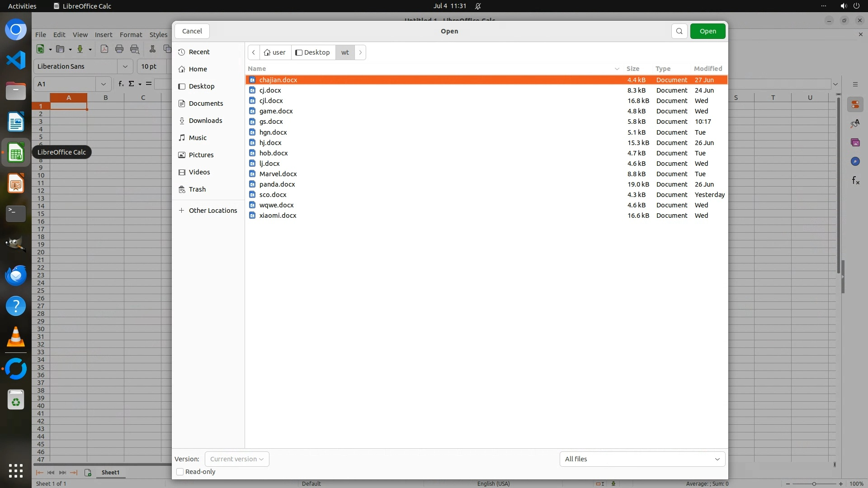This screenshot has width=868, height=488.
Task: Click the green Open button
Action: [x=708, y=31]
